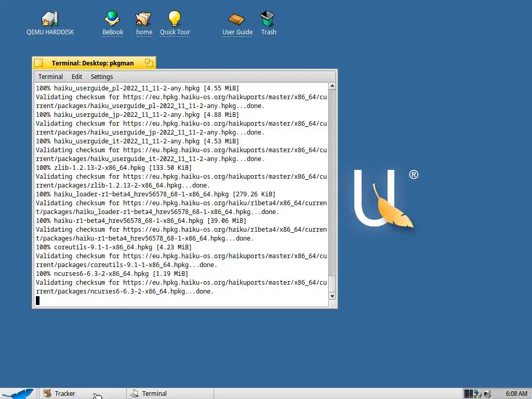532x399 pixels.
Task: Click the vertical scrollbar thumb in Terminal
Action: 332,284
